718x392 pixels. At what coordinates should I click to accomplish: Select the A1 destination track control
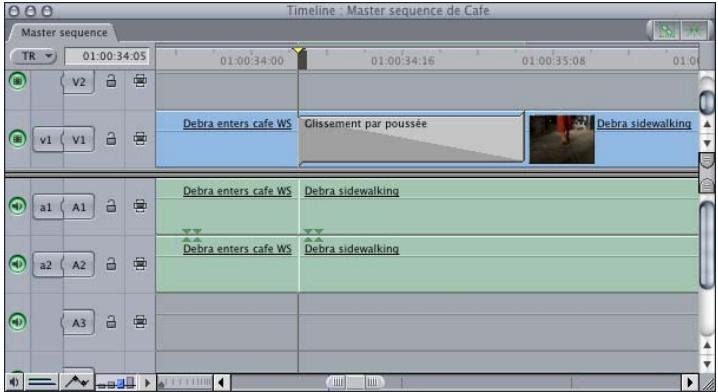click(78, 207)
